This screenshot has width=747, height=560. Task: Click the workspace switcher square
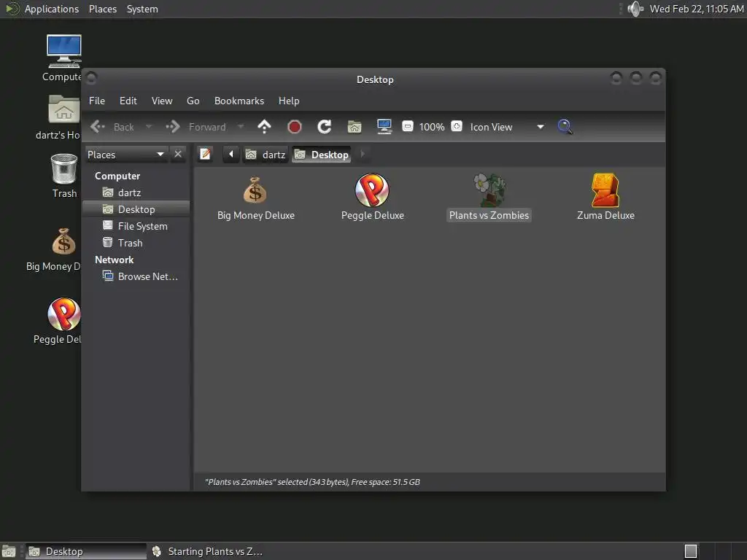[690, 551]
